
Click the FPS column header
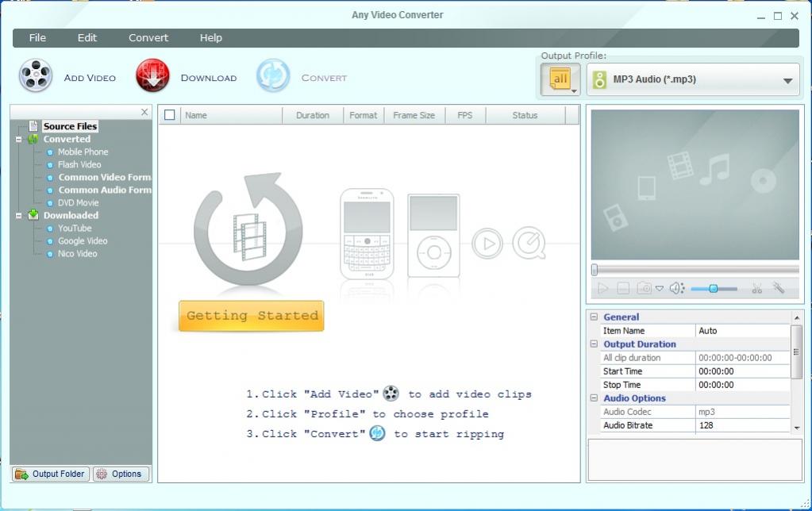click(x=465, y=116)
